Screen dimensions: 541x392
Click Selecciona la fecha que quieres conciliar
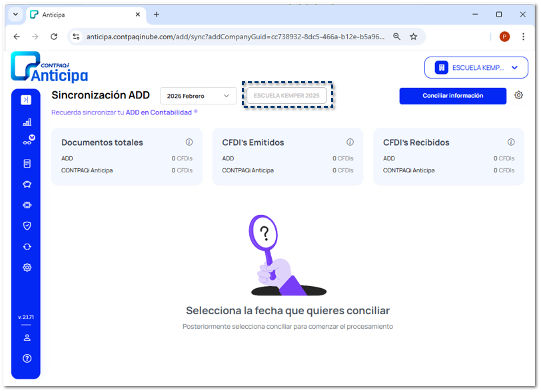click(x=288, y=311)
